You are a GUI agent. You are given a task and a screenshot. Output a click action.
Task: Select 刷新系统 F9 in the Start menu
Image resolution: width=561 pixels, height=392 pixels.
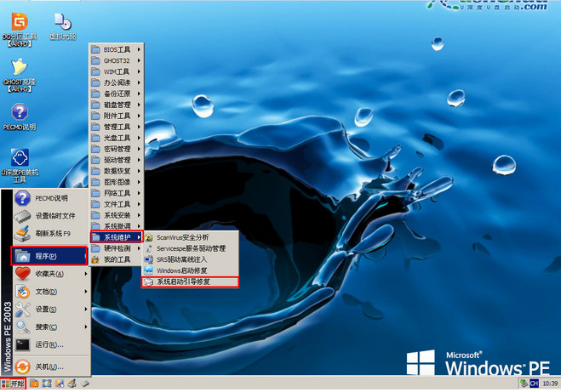pyautogui.click(x=51, y=233)
